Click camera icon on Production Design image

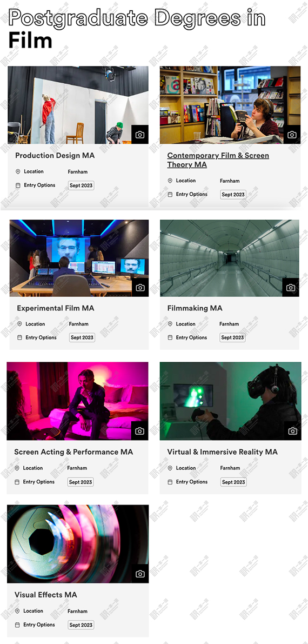pyautogui.click(x=139, y=135)
